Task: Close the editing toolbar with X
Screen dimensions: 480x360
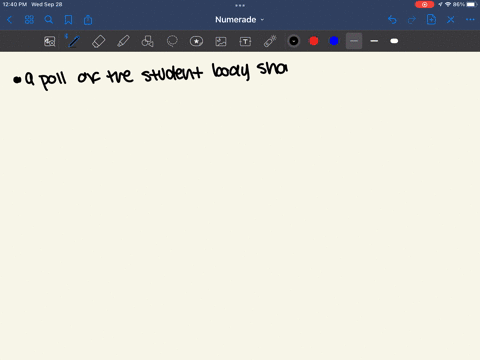Action: point(451,20)
